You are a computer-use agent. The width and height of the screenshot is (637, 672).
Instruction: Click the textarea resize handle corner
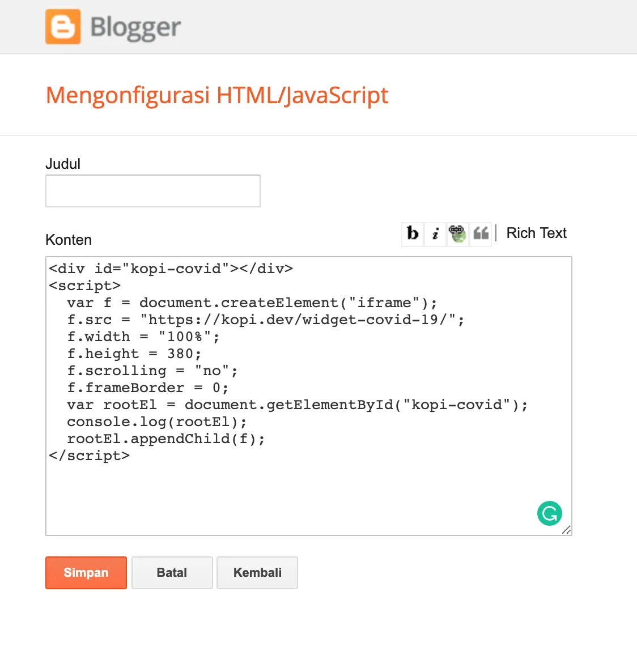pos(566,530)
